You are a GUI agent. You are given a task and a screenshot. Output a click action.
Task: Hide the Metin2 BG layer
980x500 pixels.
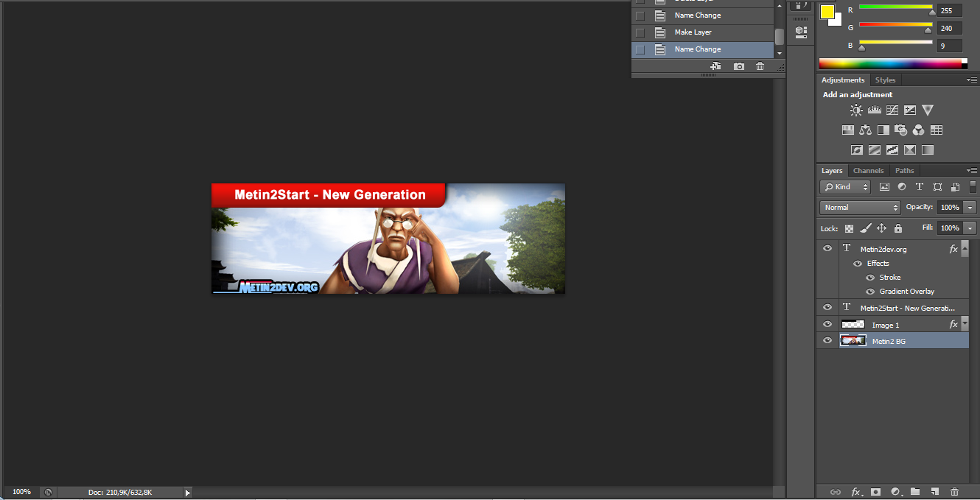click(x=827, y=341)
